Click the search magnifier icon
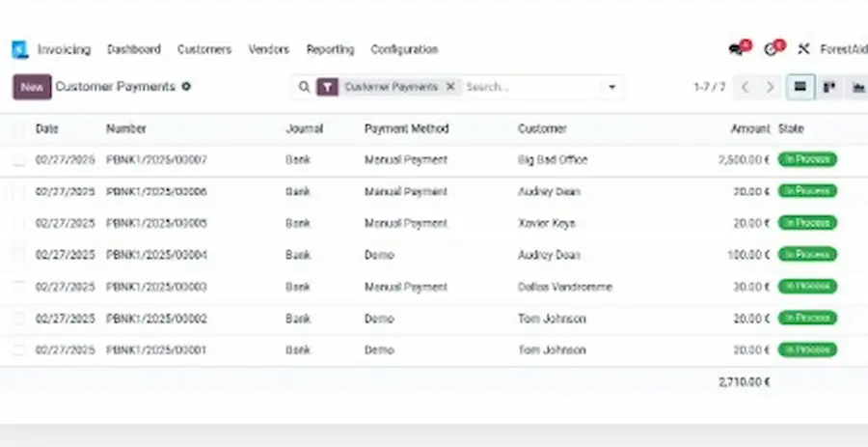 (x=304, y=87)
